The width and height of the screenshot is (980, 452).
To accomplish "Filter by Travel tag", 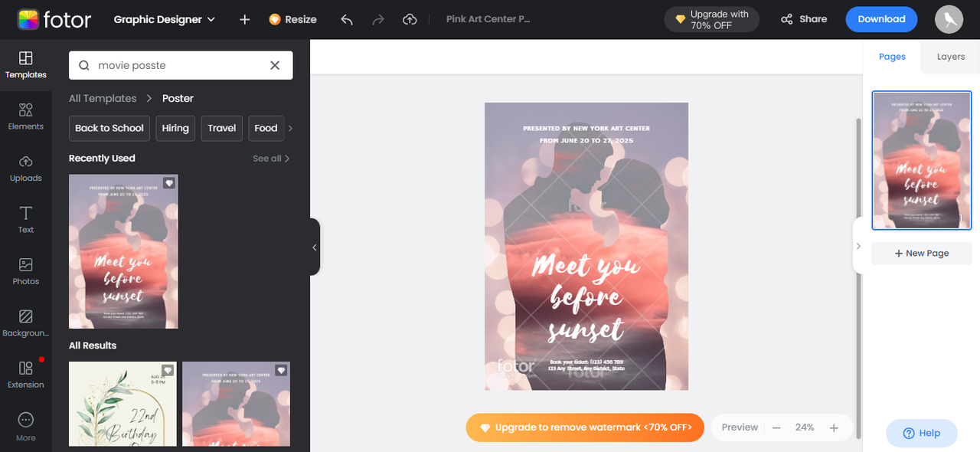I will point(222,128).
